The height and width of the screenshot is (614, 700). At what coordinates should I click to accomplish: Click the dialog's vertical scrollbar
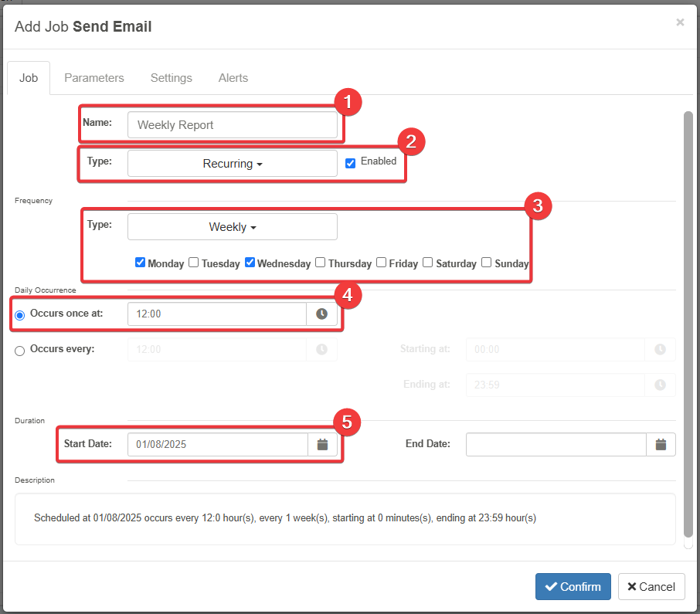[688, 324]
